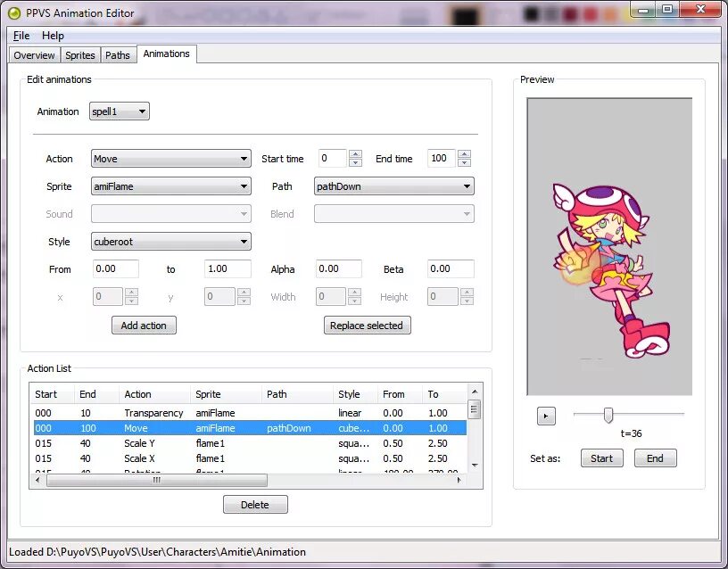The image size is (728, 569).
Task: Click the To column header
Action: [x=444, y=394]
